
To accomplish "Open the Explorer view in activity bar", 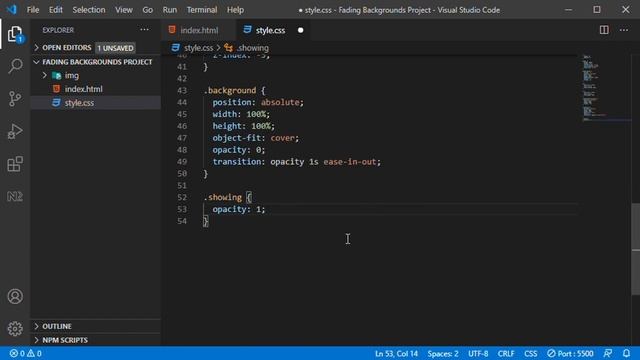I will (15, 34).
